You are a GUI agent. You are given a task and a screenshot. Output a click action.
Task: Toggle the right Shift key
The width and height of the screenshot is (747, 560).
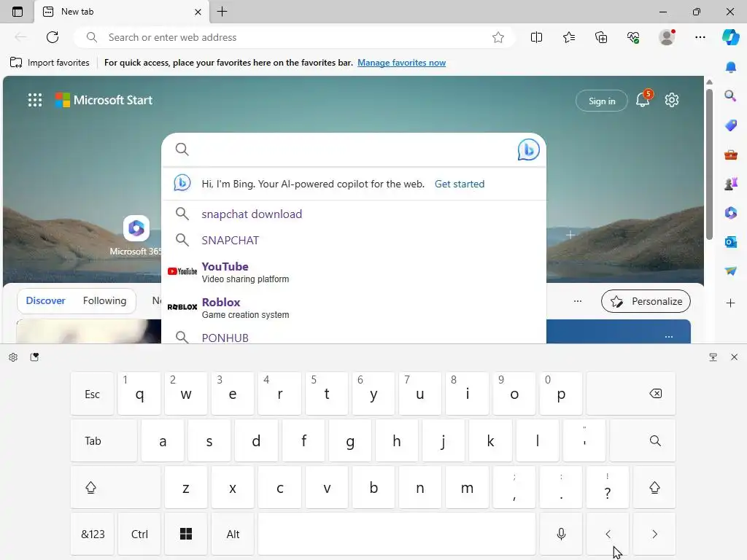[x=654, y=487]
